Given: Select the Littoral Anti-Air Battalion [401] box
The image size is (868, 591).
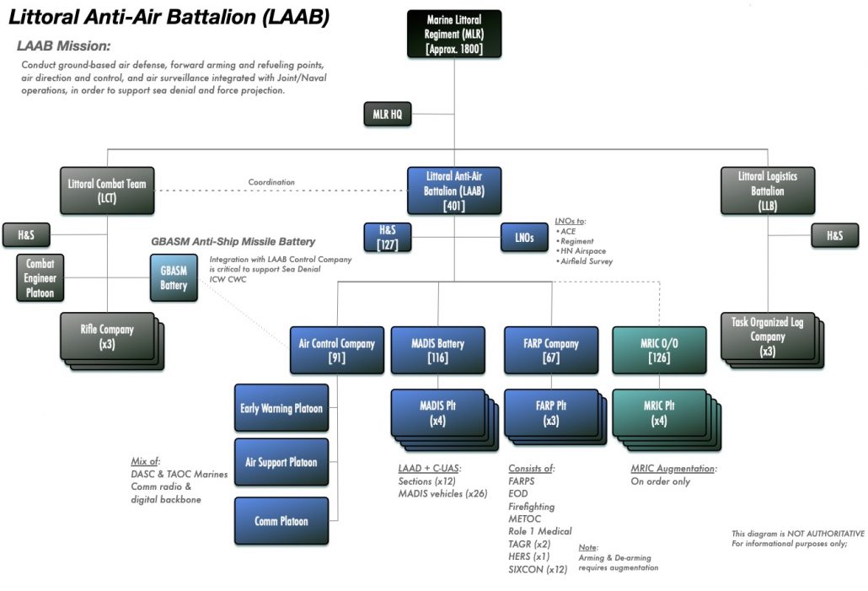Looking at the screenshot, I should coord(454,191).
